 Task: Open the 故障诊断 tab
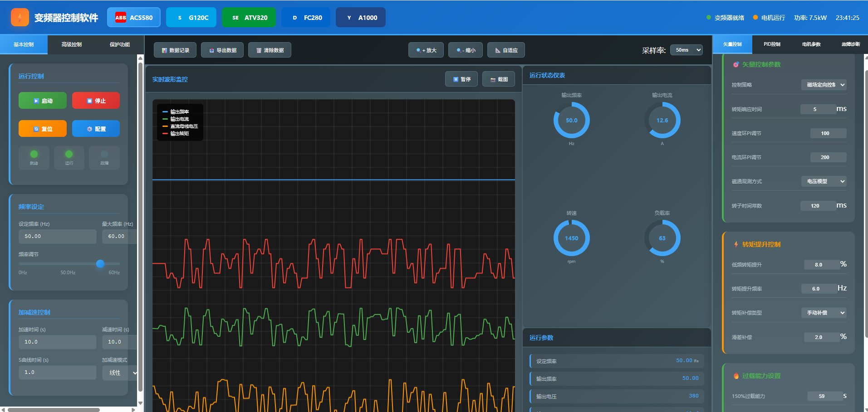coord(850,44)
